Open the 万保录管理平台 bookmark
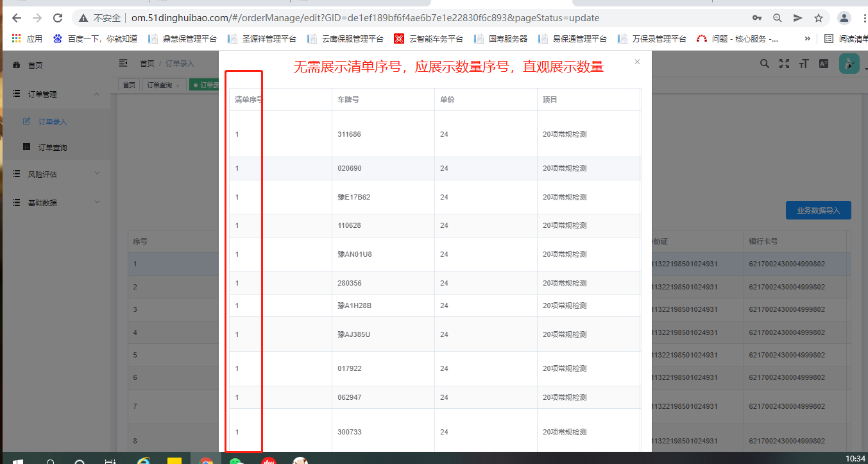The image size is (868, 464). (652, 39)
